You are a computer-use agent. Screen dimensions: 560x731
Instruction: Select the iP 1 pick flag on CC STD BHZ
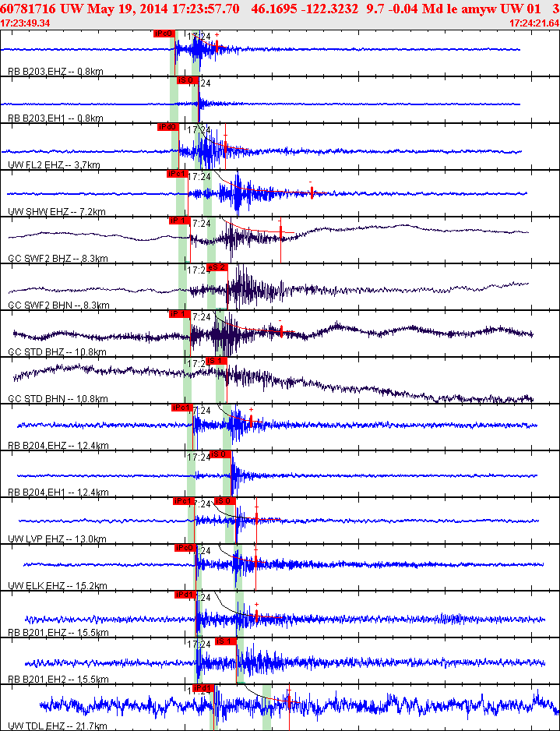[x=180, y=314]
